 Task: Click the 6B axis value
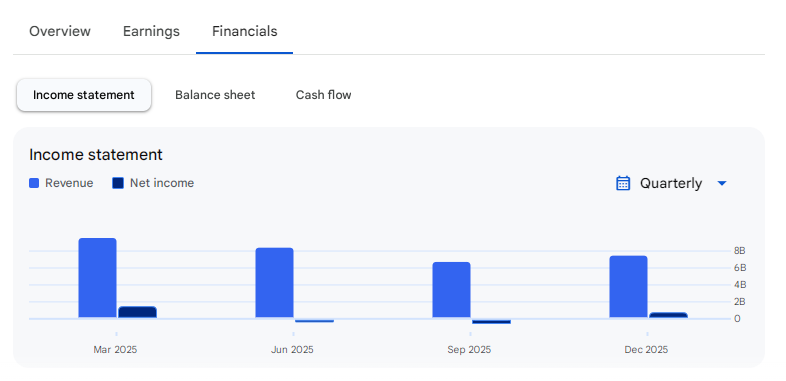[740, 268]
